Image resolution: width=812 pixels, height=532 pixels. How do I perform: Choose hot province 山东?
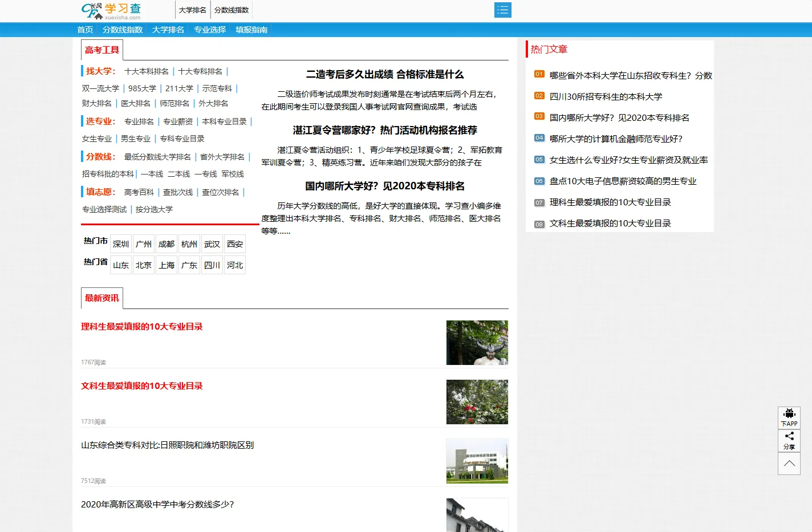121,265
